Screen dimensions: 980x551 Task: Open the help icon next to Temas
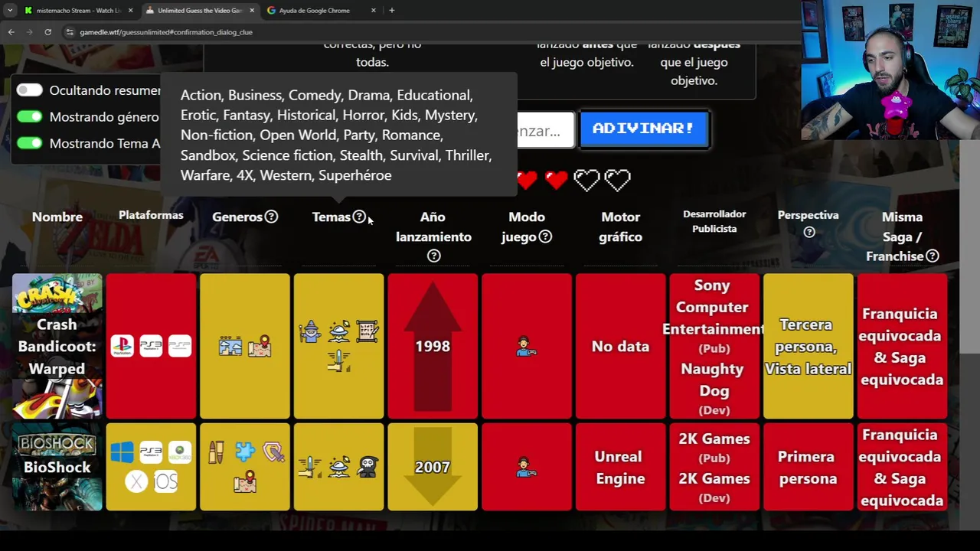coord(359,217)
